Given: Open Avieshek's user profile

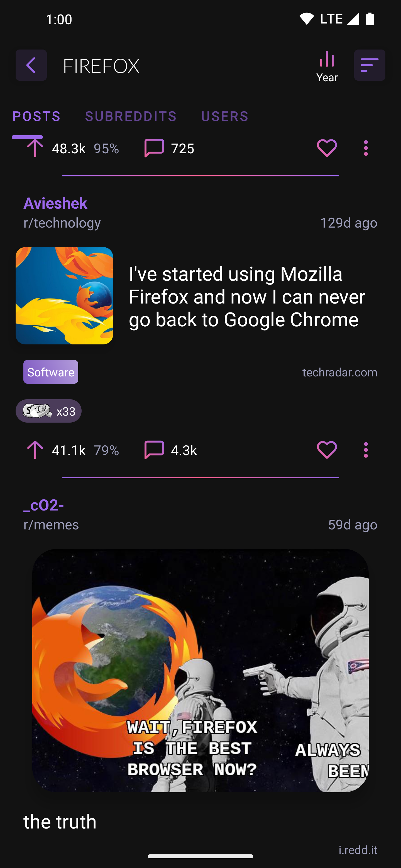Looking at the screenshot, I should pos(55,203).
